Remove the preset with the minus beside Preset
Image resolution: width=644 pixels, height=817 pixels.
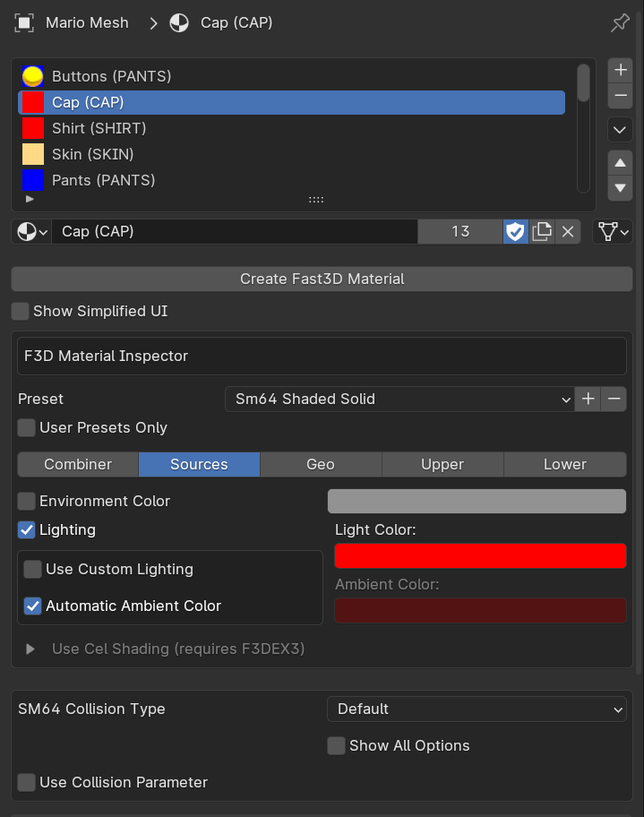614,400
